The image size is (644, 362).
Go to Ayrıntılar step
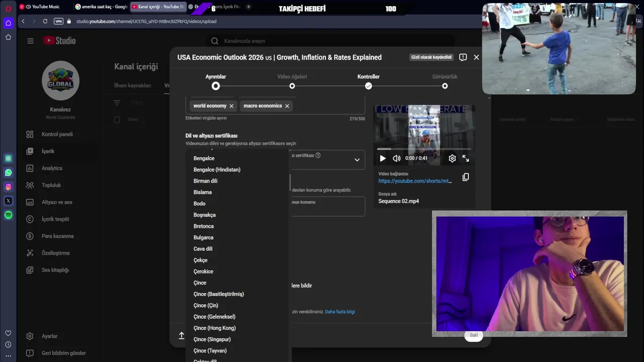216,82
